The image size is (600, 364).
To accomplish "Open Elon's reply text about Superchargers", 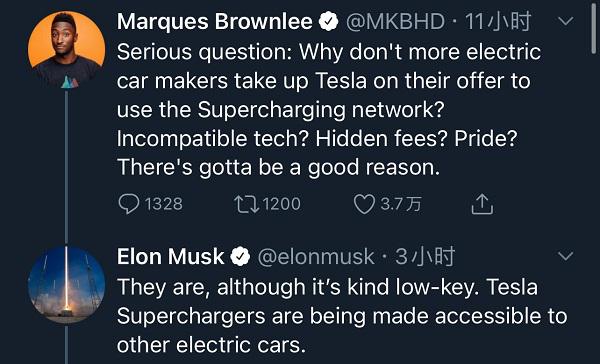I will [342, 316].
